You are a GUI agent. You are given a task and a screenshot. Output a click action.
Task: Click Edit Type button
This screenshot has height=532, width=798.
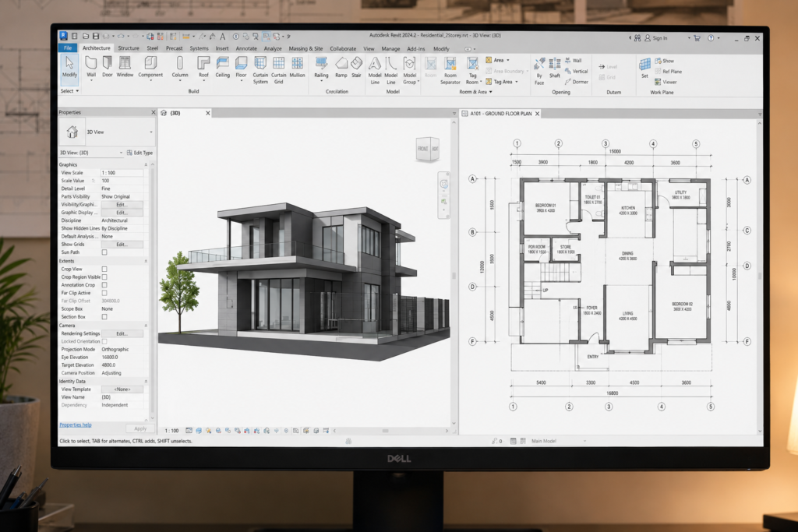[140, 153]
